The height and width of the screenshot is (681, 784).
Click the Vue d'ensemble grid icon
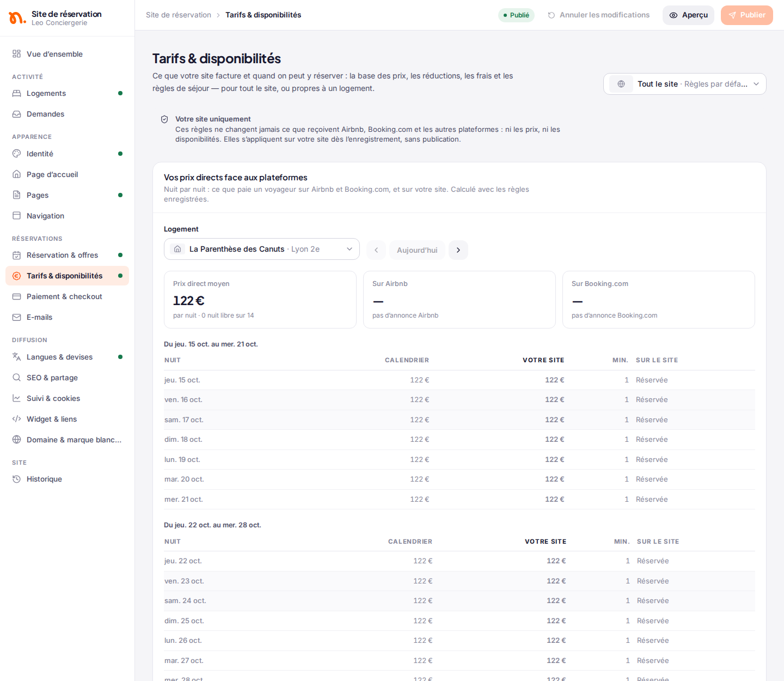click(17, 54)
